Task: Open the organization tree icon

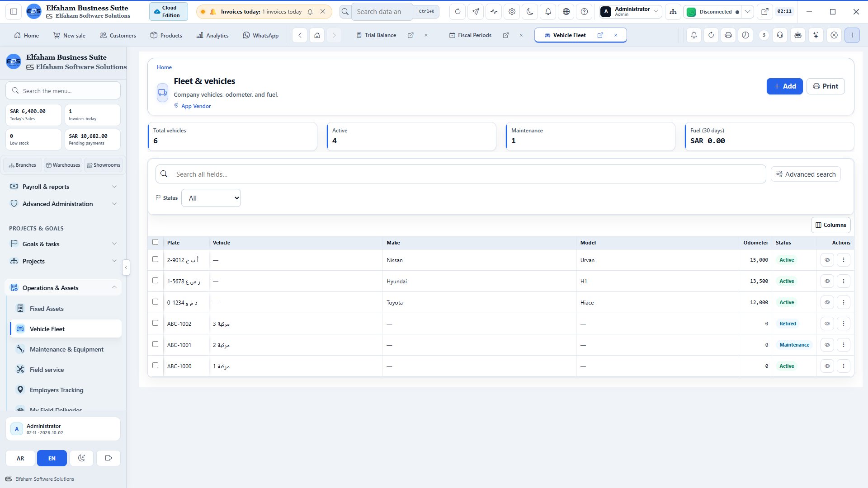Action: pyautogui.click(x=673, y=12)
